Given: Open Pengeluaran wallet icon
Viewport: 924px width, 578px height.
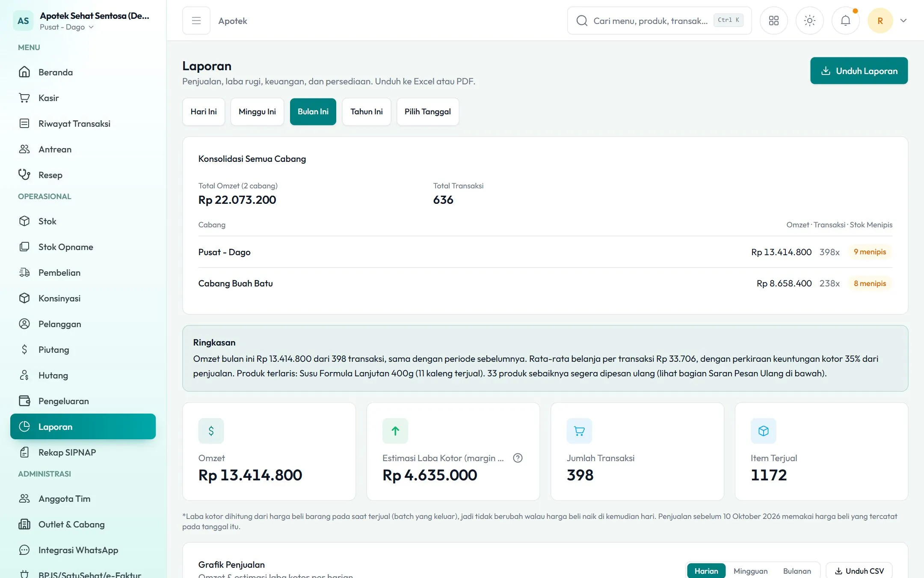Looking at the screenshot, I should (24, 401).
